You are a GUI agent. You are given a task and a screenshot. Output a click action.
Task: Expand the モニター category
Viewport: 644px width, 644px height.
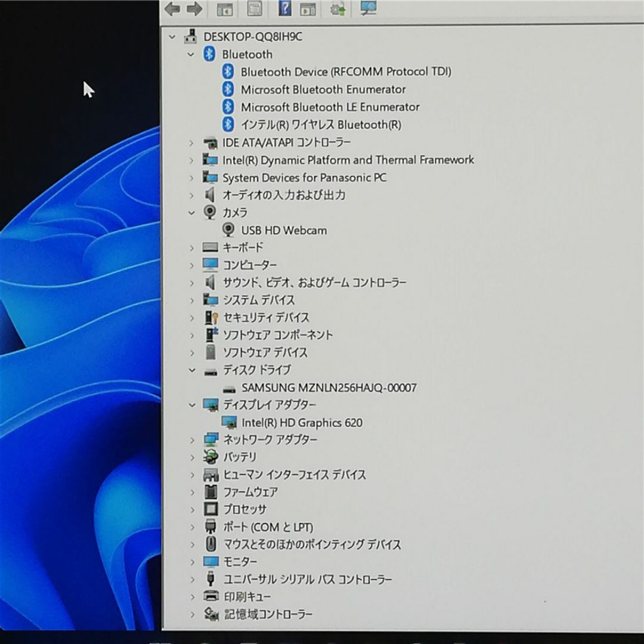click(192, 562)
